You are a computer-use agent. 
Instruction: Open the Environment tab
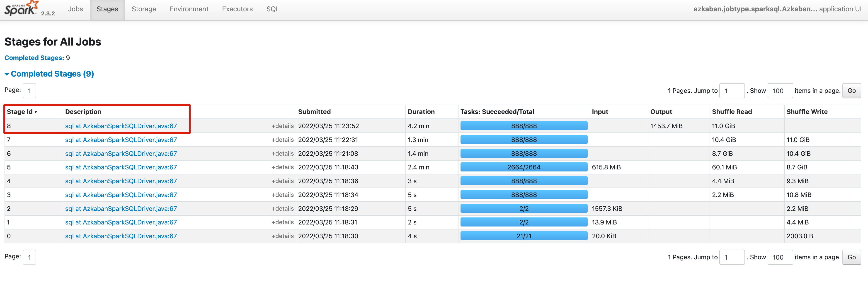point(189,9)
